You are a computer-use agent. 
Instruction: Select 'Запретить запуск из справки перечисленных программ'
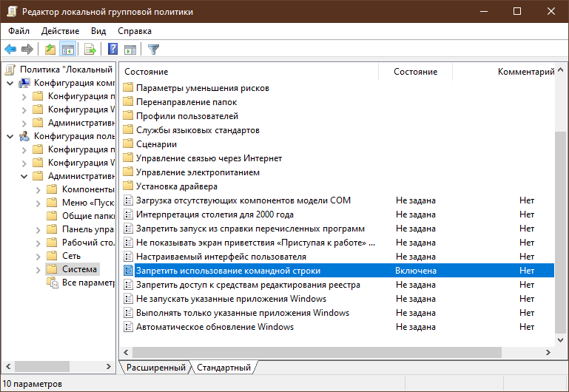250,229
